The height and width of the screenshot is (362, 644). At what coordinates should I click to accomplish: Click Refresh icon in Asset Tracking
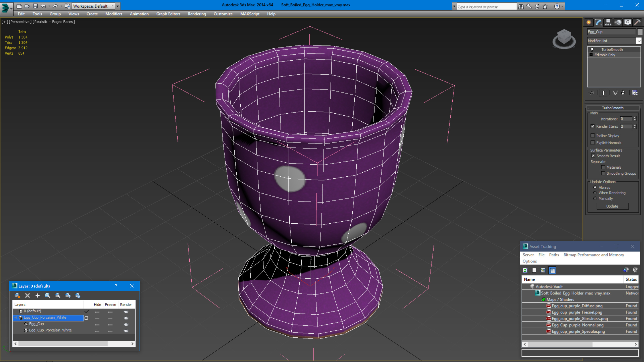(525, 270)
